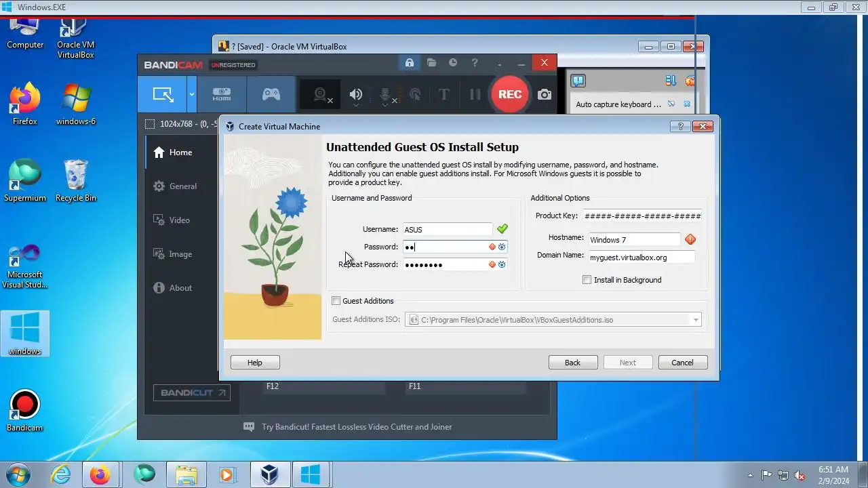Click the Username field containing ASUS

click(x=448, y=229)
